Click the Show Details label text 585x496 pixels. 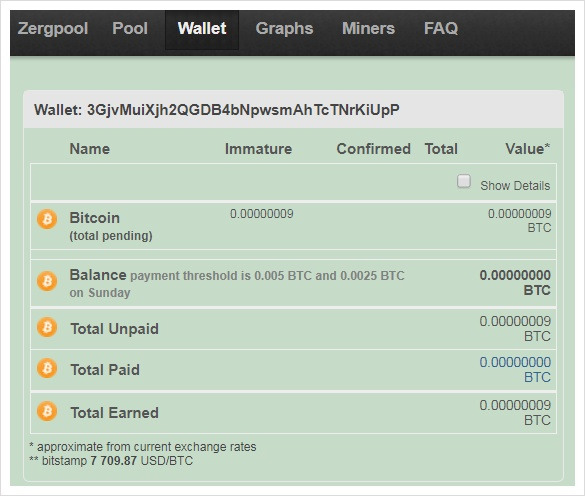[x=515, y=185]
